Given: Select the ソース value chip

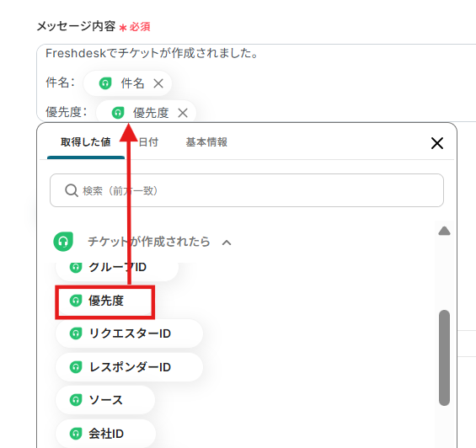Looking at the screenshot, I should pos(105,400).
